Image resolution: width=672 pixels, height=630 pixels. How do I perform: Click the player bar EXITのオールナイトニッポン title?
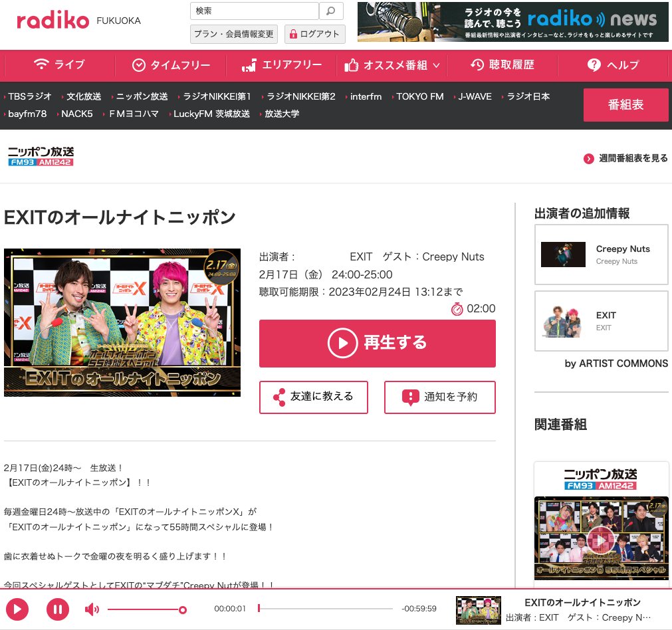(582, 603)
